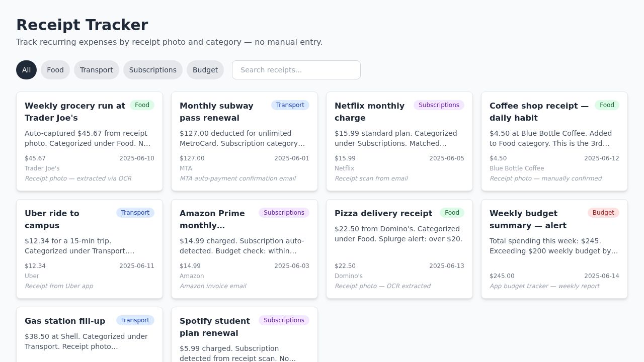
Task: Focus the Search receipts field
Action: click(x=296, y=70)
